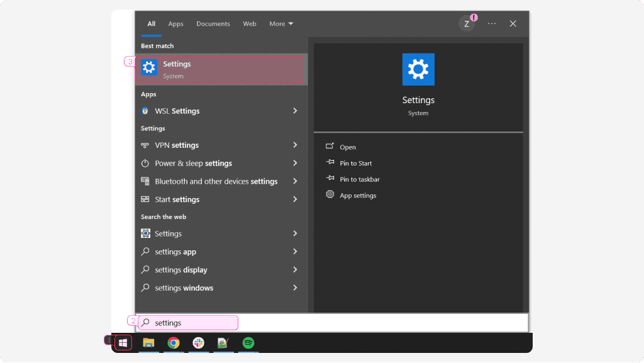Viewport: 644px width, 363px height.
Task: Click the Windows Start button
Action: (123, 343)
